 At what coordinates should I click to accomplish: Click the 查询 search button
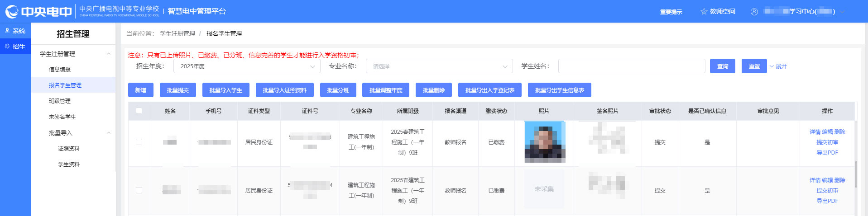pos(722,66)
